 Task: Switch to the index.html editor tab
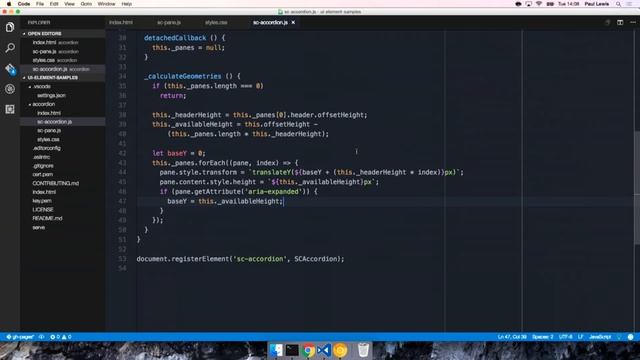(x=121, y=22)
